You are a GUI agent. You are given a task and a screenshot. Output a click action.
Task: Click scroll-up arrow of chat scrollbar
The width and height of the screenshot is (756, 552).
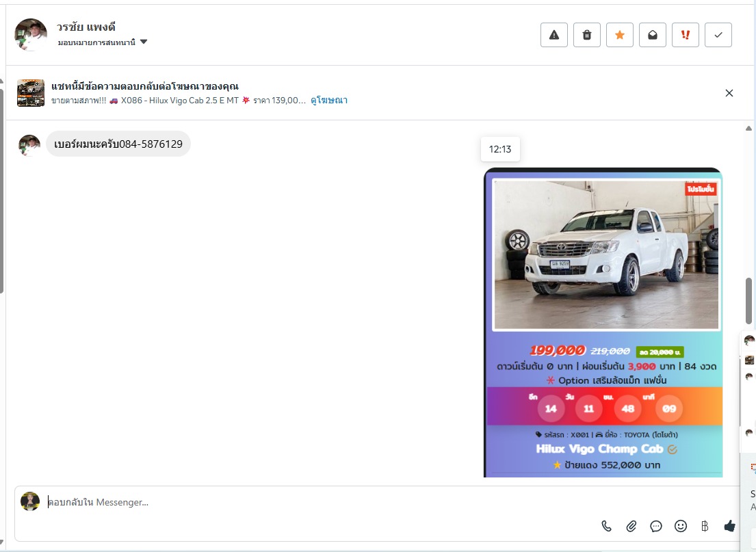748,128
